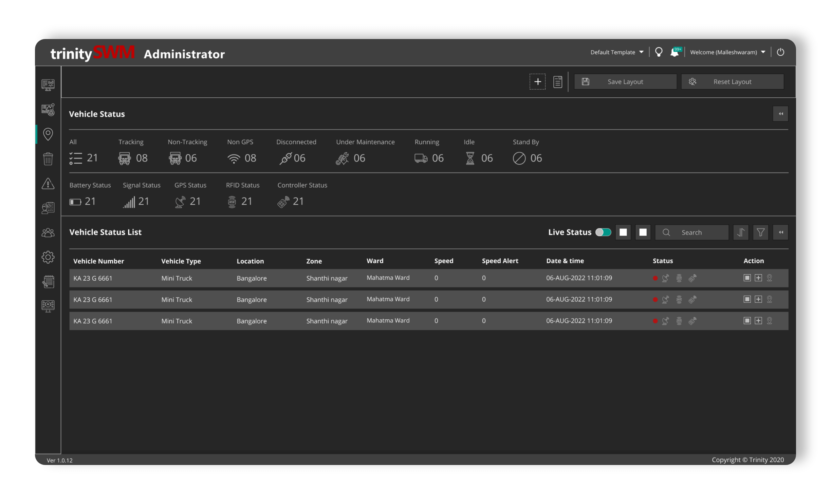
Task: Click the light bulb icon in header
Action: pos(659,52)
